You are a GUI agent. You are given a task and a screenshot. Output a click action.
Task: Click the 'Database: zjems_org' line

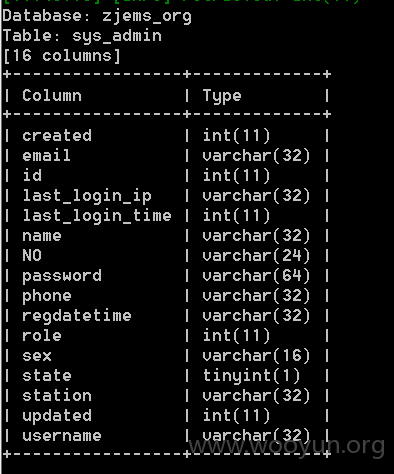pyautogui.click(x=97, y=17)
